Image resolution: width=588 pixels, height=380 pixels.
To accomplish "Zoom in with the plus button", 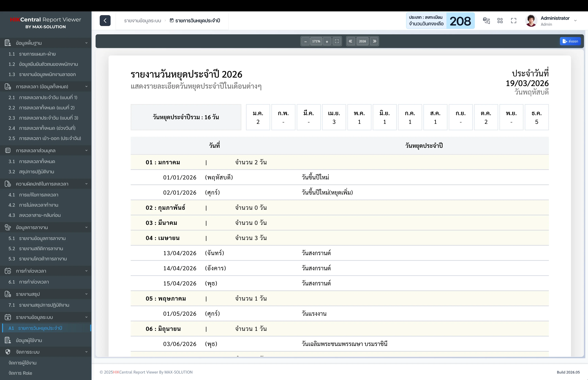I will (327, 41).
